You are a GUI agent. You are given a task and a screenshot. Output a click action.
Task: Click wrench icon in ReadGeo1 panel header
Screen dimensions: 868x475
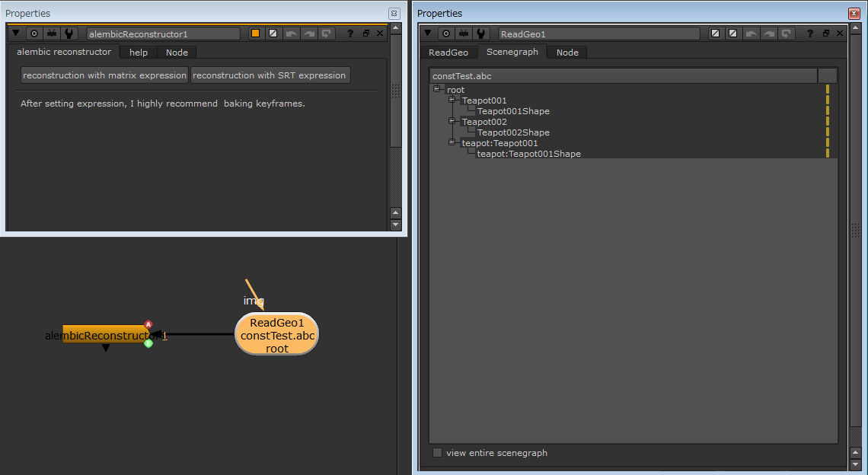click(x=481, y=33)
